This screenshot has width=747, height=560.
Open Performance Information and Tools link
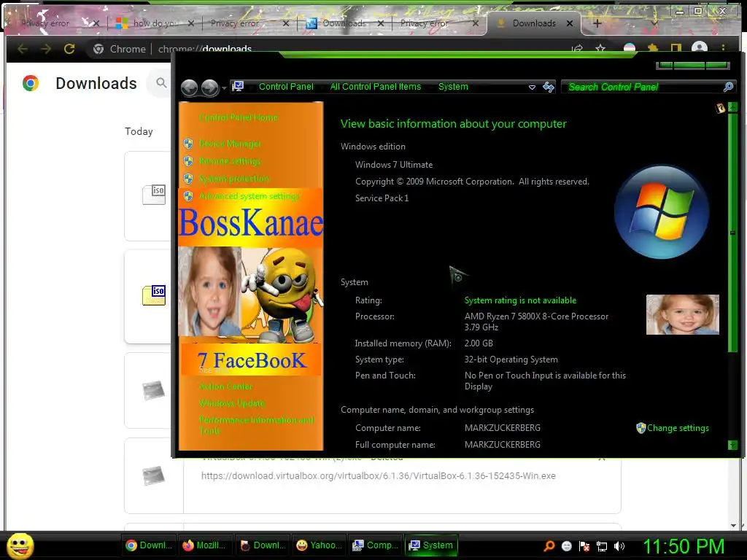pos(256,425)
